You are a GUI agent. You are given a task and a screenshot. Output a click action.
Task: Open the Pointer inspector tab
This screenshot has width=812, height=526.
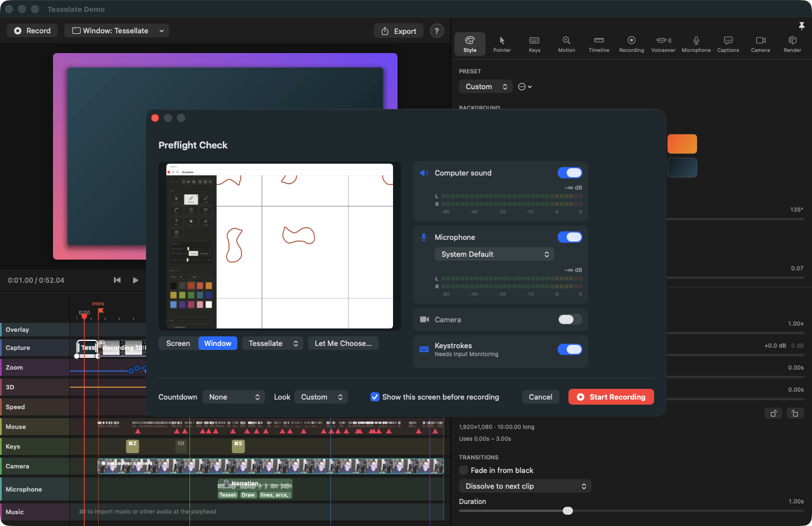(x=502, y=44)
